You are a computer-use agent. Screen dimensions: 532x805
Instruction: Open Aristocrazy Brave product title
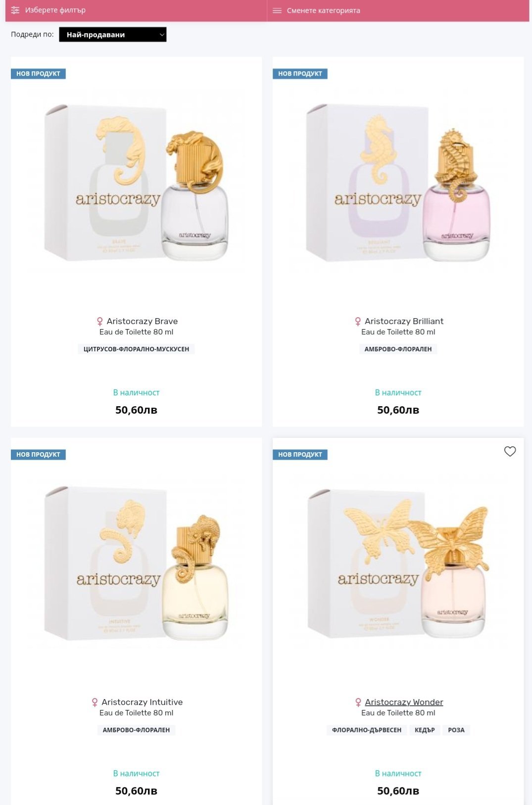[x=142, y=321]
